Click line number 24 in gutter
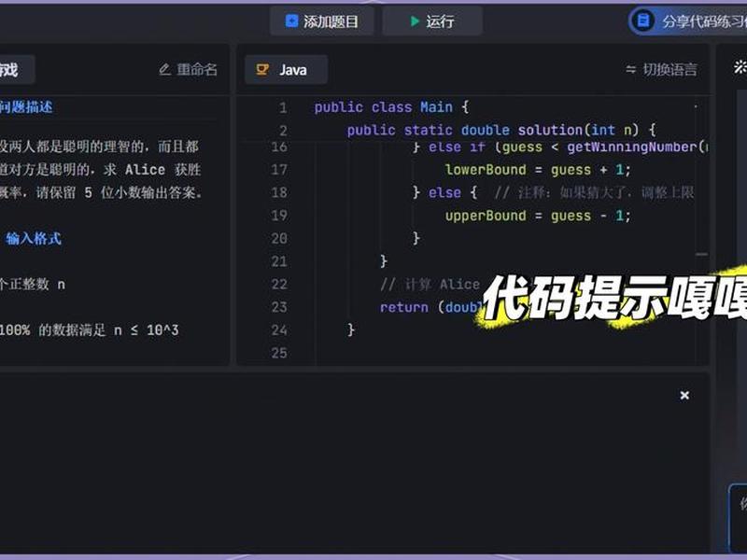This screenshot has height=560, width=747. [x=279, y=329]
